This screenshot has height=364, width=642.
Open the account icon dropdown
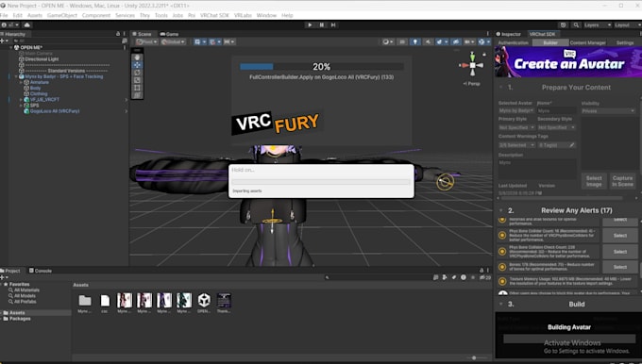[x=10, y=25]
